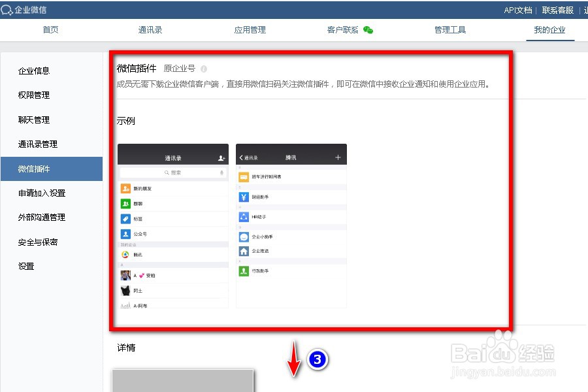Viewport: 588px width, 392px height.
Task: Click the gray image under 详情
Action: point(183,381)
